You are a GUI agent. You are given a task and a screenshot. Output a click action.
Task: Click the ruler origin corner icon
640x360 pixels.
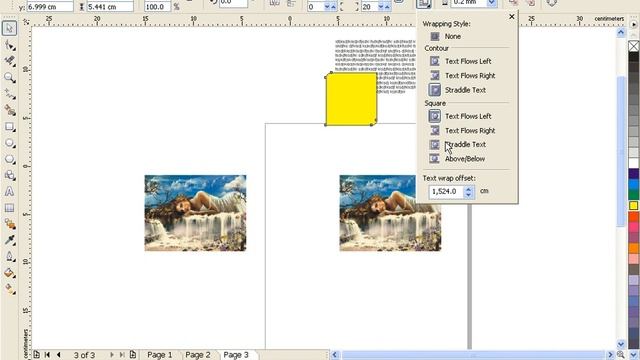pos(26,22)
